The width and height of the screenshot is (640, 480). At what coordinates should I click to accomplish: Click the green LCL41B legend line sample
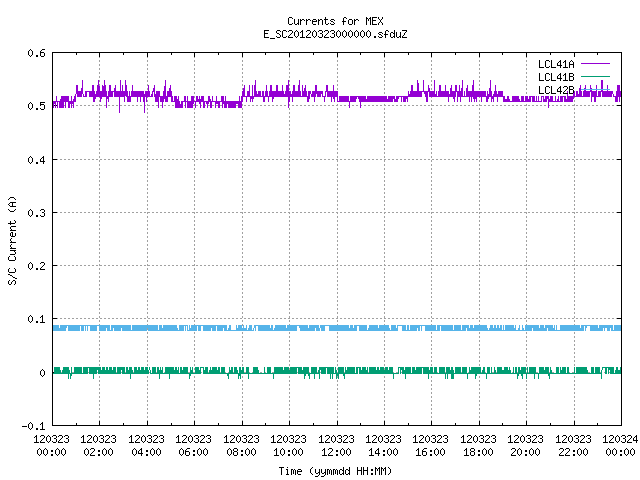click(595, 76)
